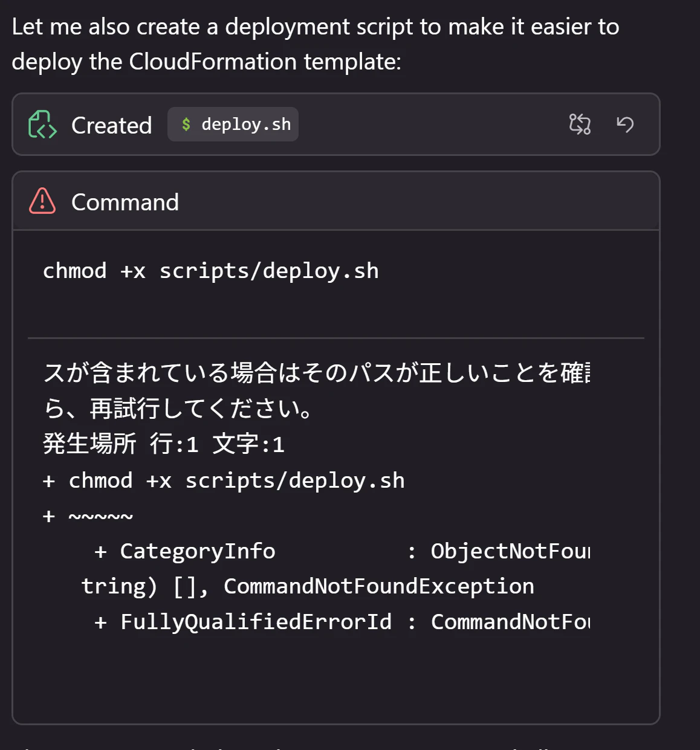Click the FullyQualifiedErrorId error line

tap(342, 622)
